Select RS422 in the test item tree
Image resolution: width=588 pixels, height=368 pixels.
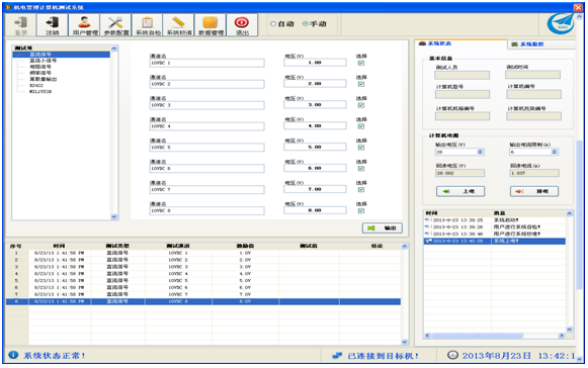36,85
